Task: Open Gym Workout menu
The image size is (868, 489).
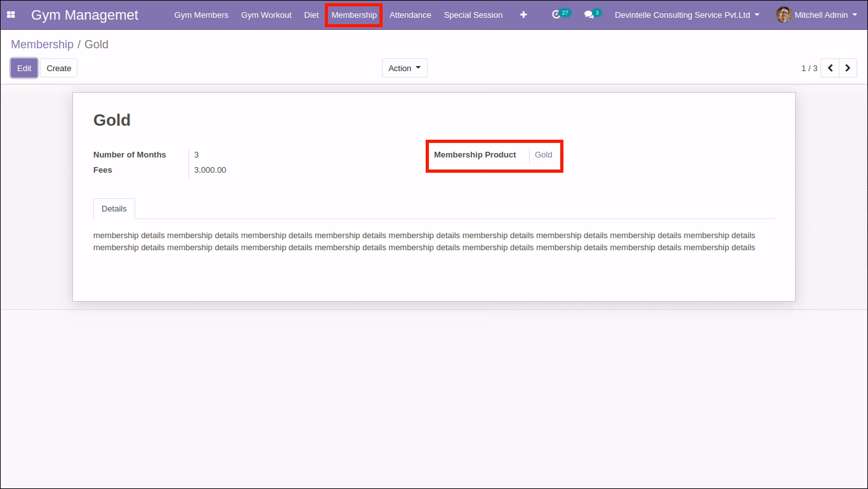Action: pos(266,15)
